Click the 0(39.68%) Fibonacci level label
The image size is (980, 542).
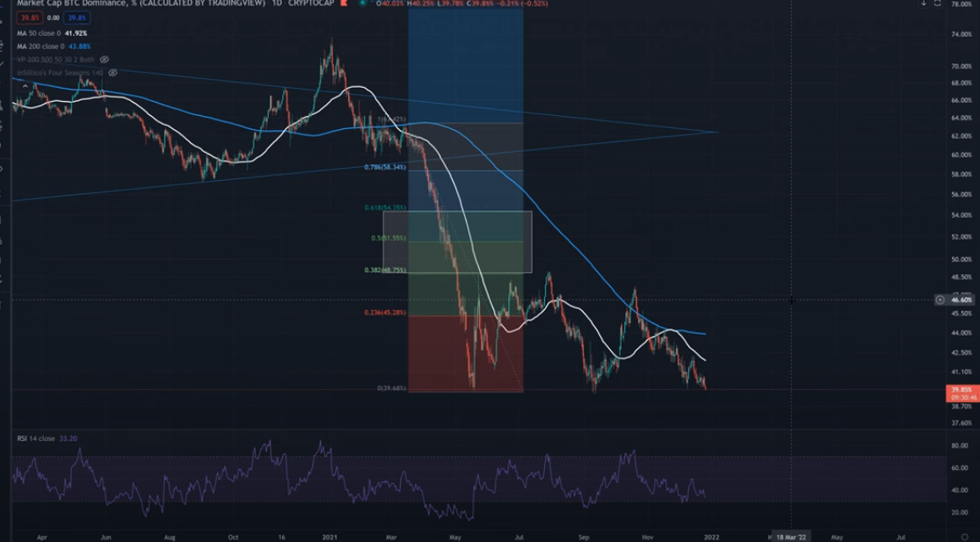[391, 388]
